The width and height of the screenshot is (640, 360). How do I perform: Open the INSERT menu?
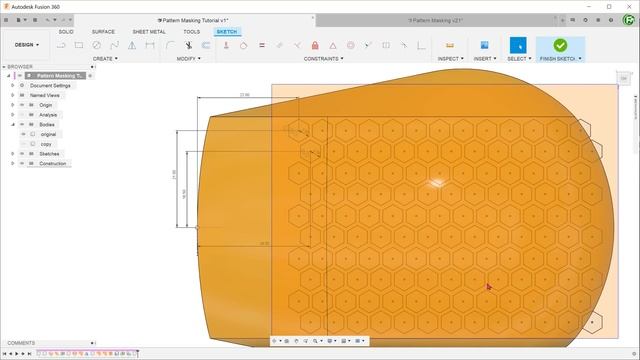tap(485, 59)
